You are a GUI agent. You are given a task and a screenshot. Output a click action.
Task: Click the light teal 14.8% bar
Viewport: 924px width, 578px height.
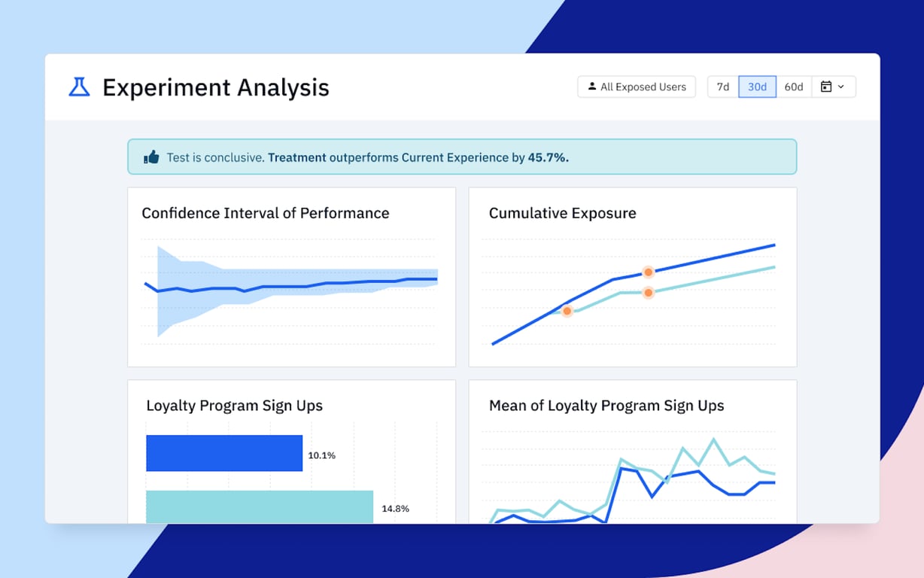260,507
